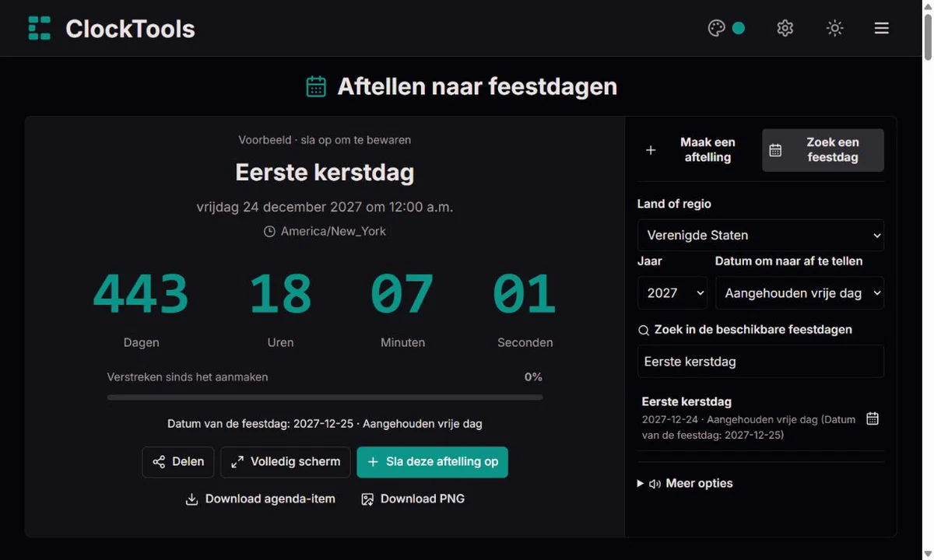The width and height of the screenshot is (934, 560).
Task: Expand the Meer opties section
Action: (x=685, y=483)
